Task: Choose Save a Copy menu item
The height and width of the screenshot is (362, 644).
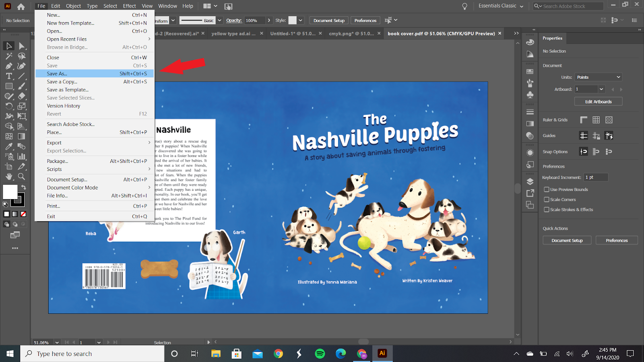Action: (95, 82)
